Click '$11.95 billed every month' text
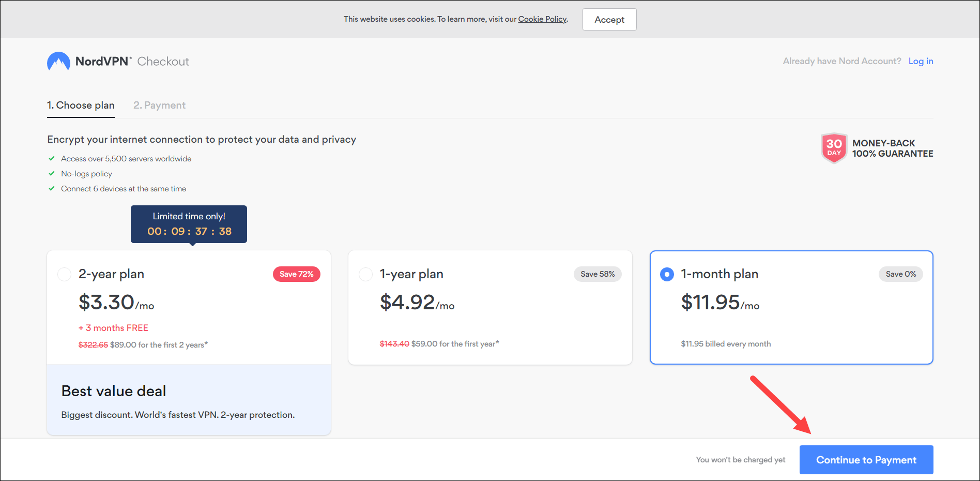 tap(726, 344)
